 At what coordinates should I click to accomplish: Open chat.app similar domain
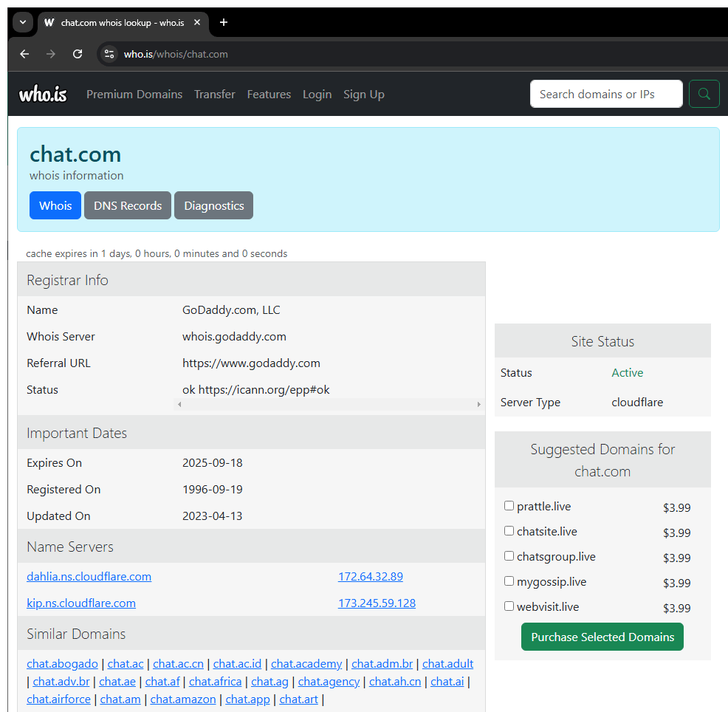(x=247, y=699)
